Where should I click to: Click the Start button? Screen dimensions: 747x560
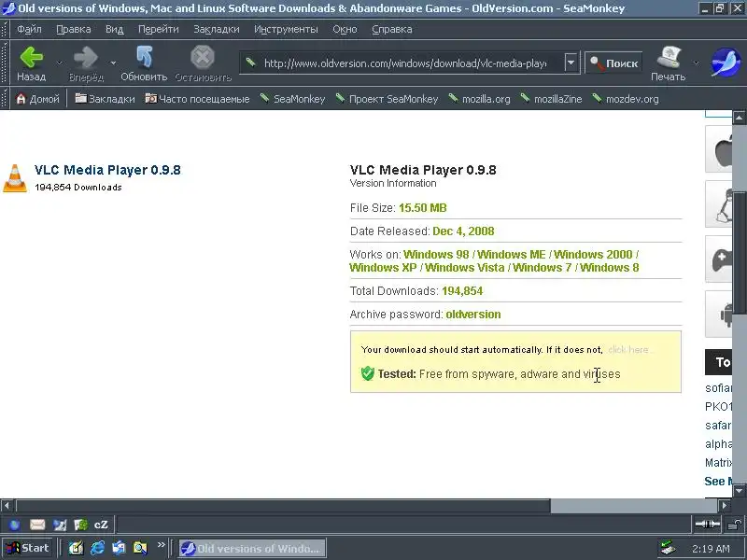pyautogui.click(x=28, y=548)
